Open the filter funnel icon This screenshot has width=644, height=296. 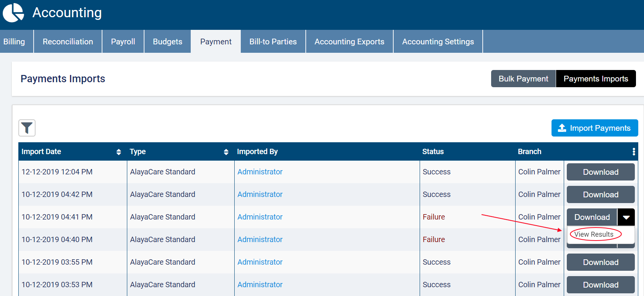coord(27,128)
